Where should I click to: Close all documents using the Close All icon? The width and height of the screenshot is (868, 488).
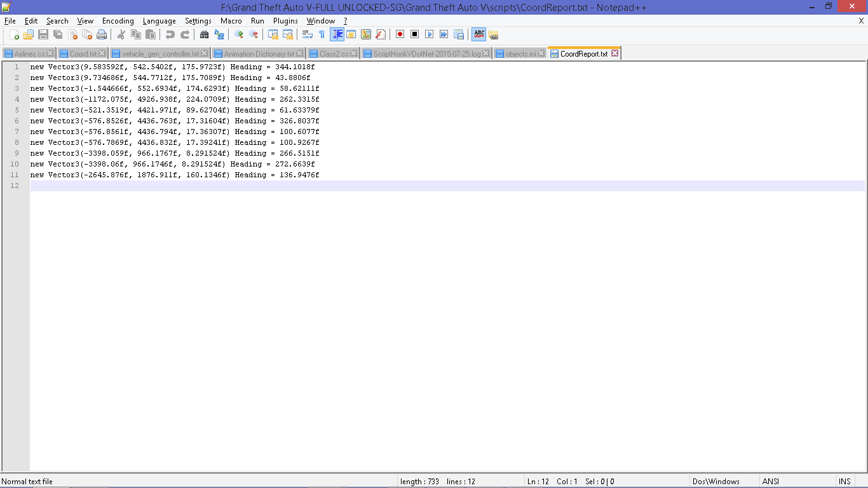(x=87, y=34)
